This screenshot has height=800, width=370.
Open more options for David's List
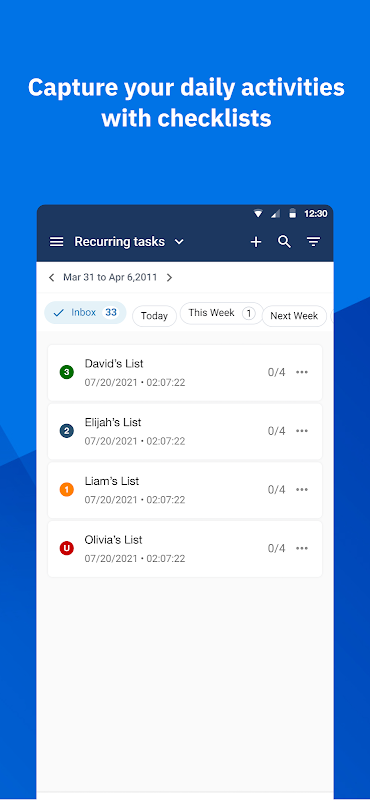302,372
